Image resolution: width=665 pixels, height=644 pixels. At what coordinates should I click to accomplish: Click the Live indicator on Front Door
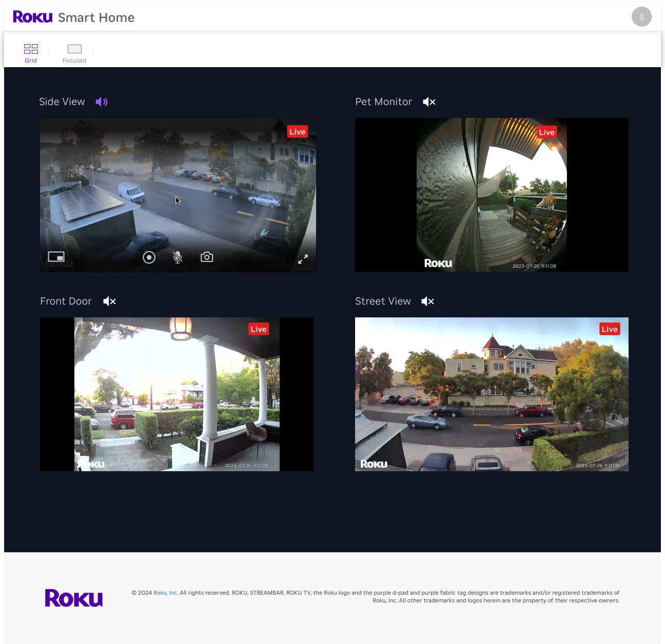click(x=259, y=329)
